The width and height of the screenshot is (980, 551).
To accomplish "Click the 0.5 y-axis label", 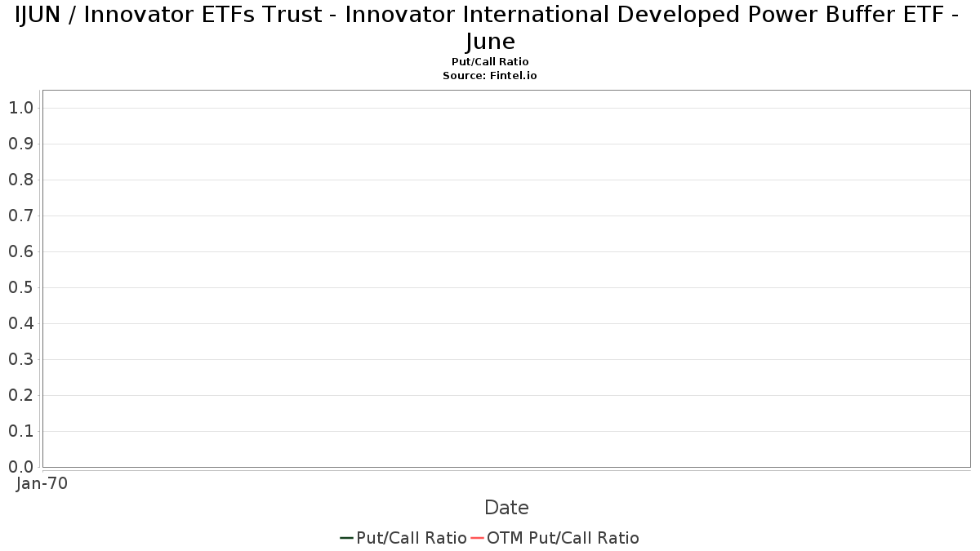I will 20,287.
